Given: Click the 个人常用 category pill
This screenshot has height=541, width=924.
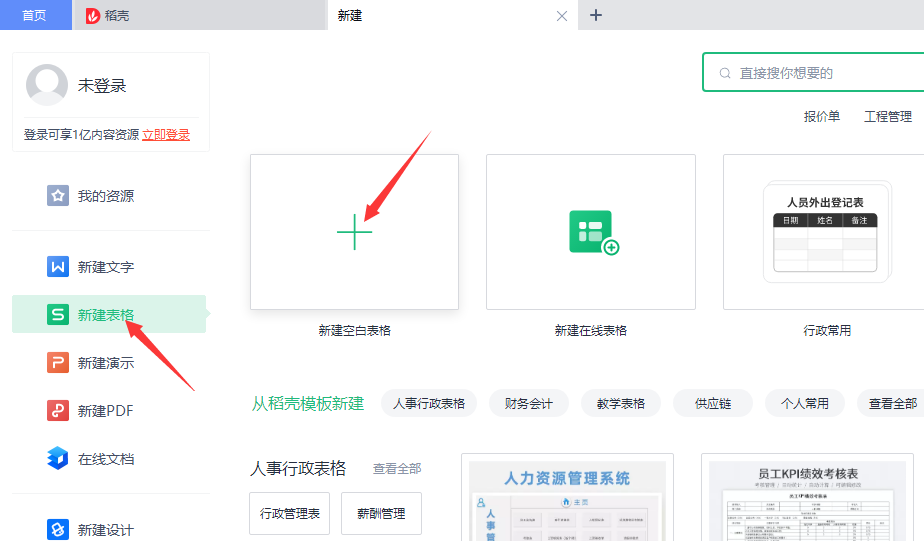Looking at the screenshot, I should coord(804,403).
